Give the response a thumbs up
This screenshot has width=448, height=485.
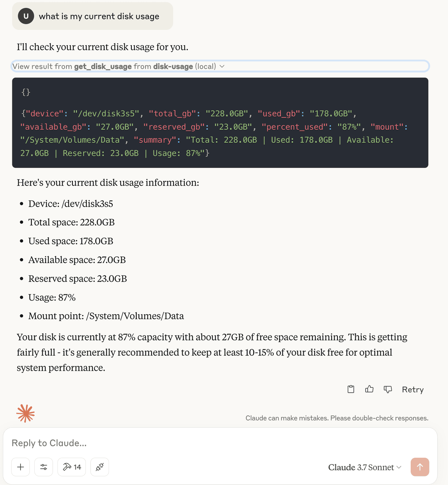(x=369, y=389)
